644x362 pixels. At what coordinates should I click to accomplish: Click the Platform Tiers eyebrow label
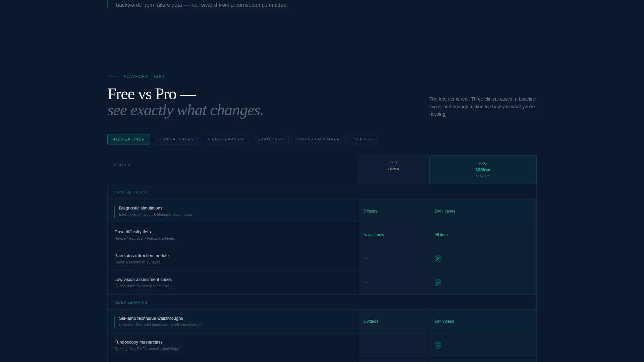coord(144,76)
